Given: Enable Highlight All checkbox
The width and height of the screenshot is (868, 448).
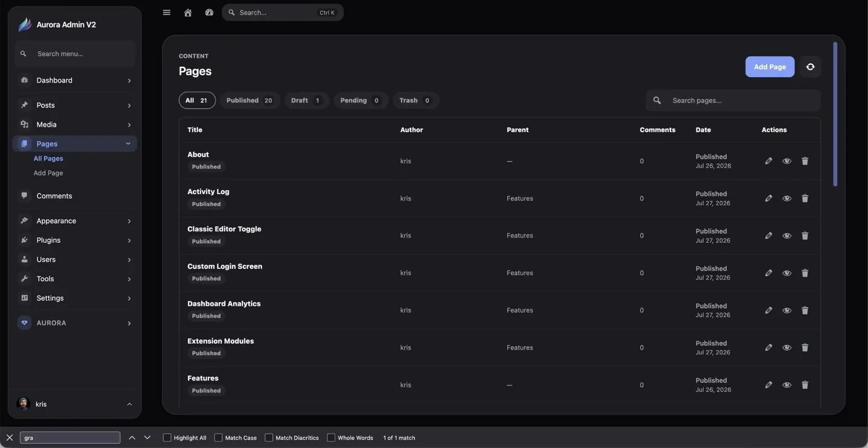Looking at the screenshot, I should 167,438.
